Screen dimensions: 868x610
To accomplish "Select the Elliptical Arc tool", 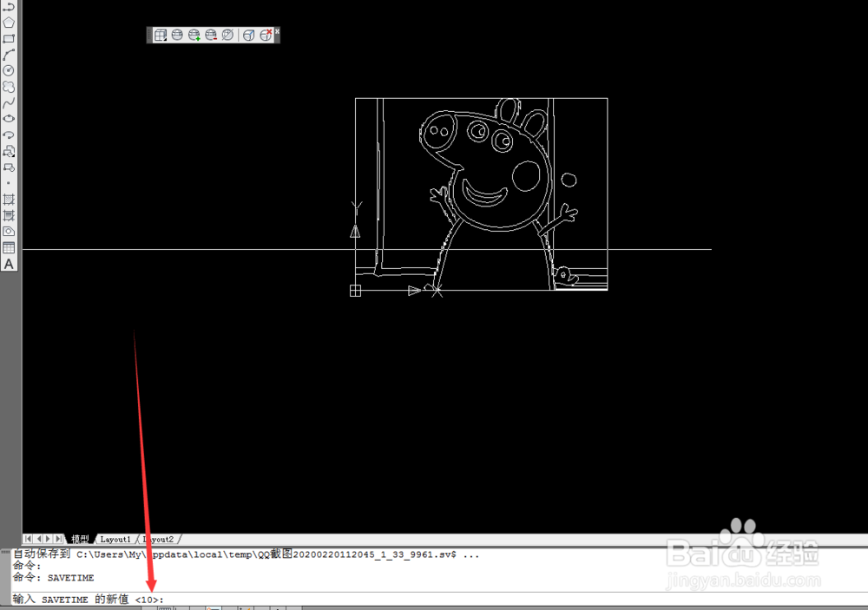I will coord(9,134).
